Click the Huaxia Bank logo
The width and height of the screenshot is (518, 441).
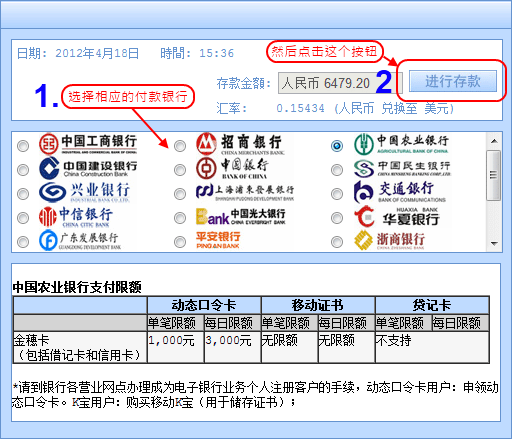tap(397, 217)
